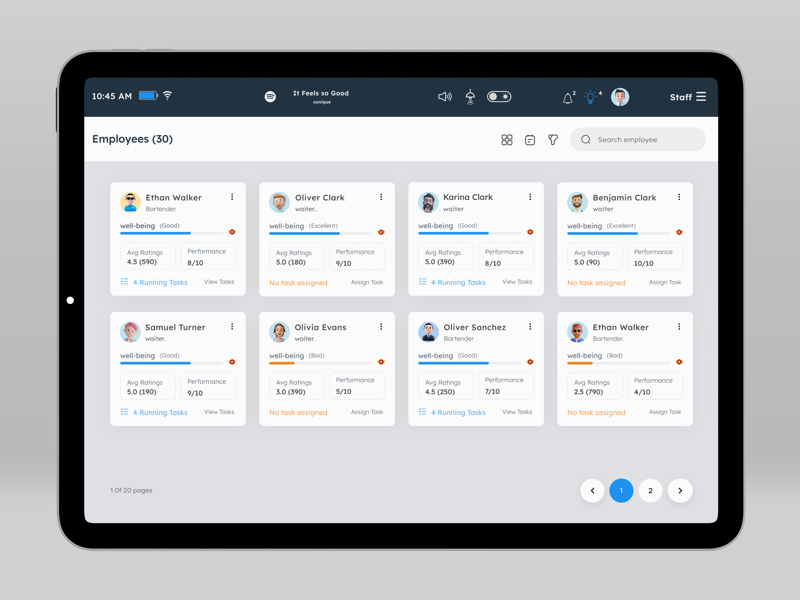This screenshot has width=800, height=600.
Task: Click Assign Task for Olivia Evans
Action: [367, 412]
